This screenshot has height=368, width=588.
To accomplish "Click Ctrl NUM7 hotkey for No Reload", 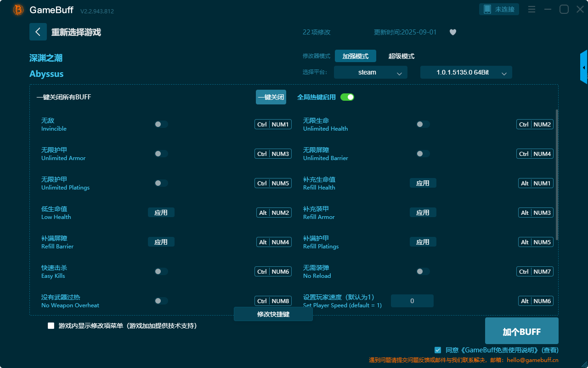I will coord(535,271).
